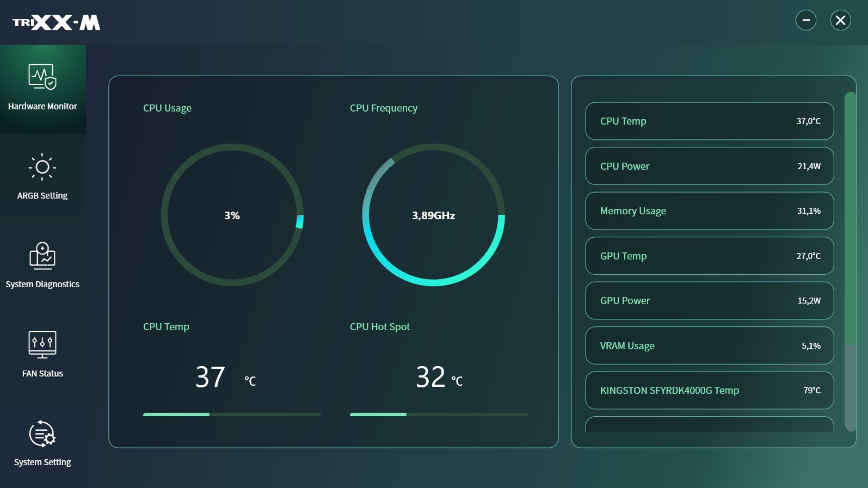
Task: Click the CPU Hot Spot progress bar
Action: pos(438,415)
